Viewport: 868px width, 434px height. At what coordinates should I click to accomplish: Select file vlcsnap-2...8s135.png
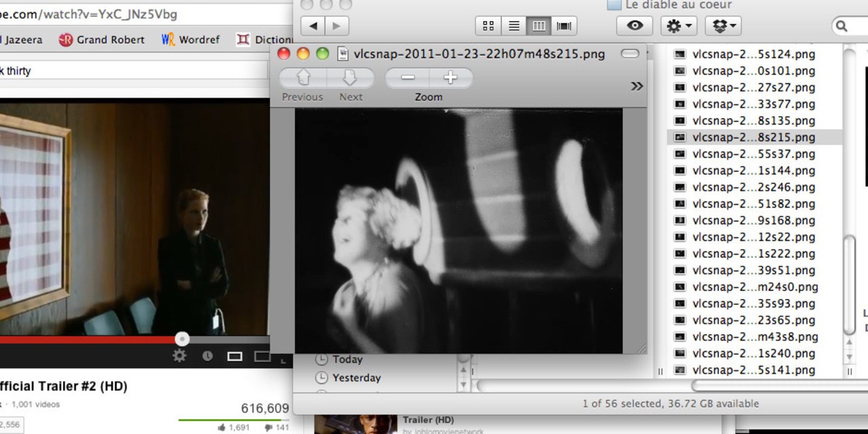754,121
